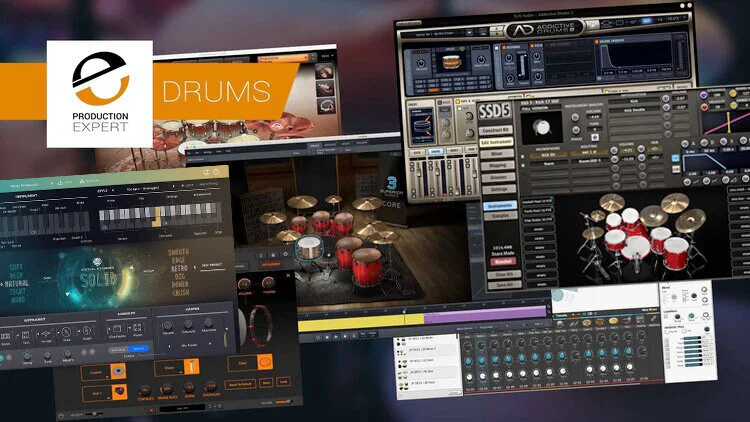Click the blue square button beside SSD5 envelope
The image size is (750, 422).
(x=675, y=158)
